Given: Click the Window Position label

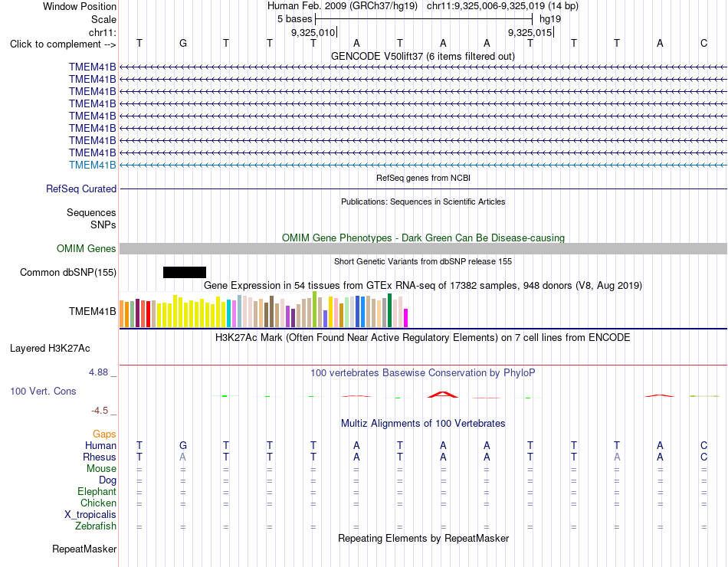Looking at the screenshot, I should pos(80,6).
